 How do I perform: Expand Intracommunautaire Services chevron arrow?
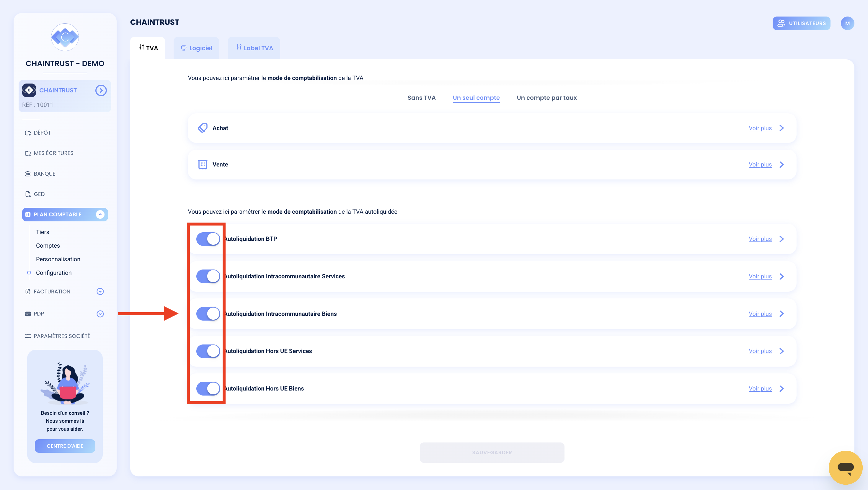click(x=782, y=276)
